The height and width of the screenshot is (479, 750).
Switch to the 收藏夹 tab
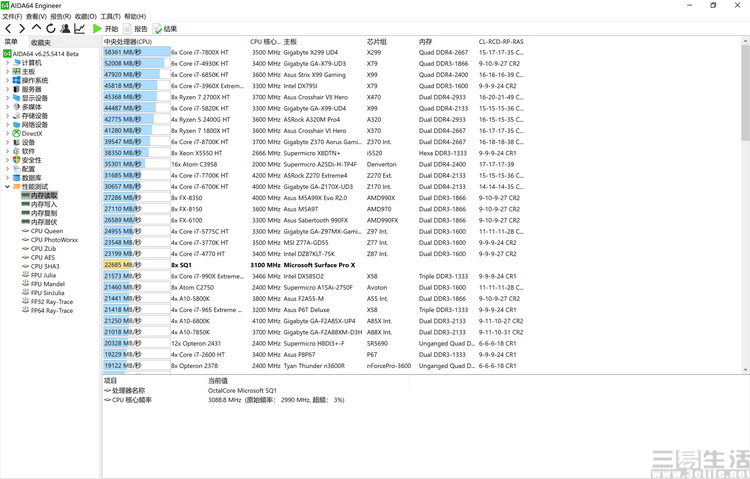click(41, 43)
